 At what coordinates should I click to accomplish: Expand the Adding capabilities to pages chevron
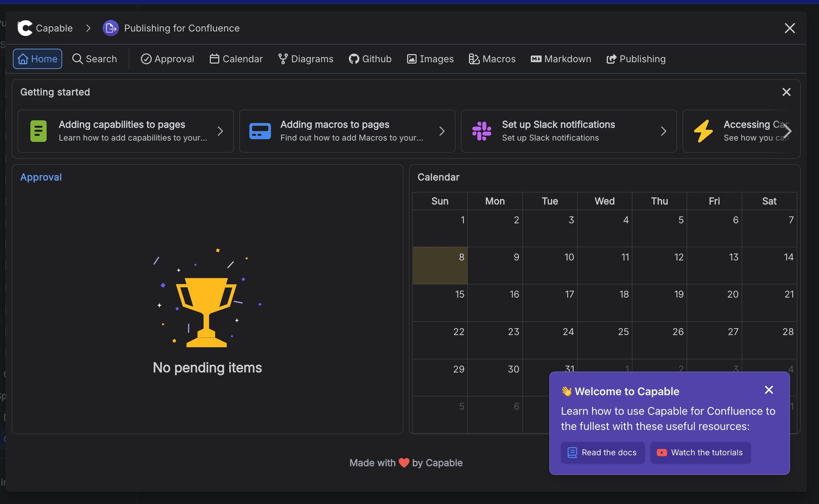(220, 131)
